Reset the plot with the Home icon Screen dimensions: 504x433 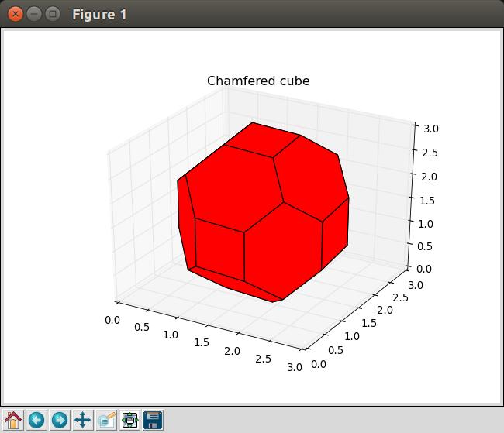coord(13,420)
